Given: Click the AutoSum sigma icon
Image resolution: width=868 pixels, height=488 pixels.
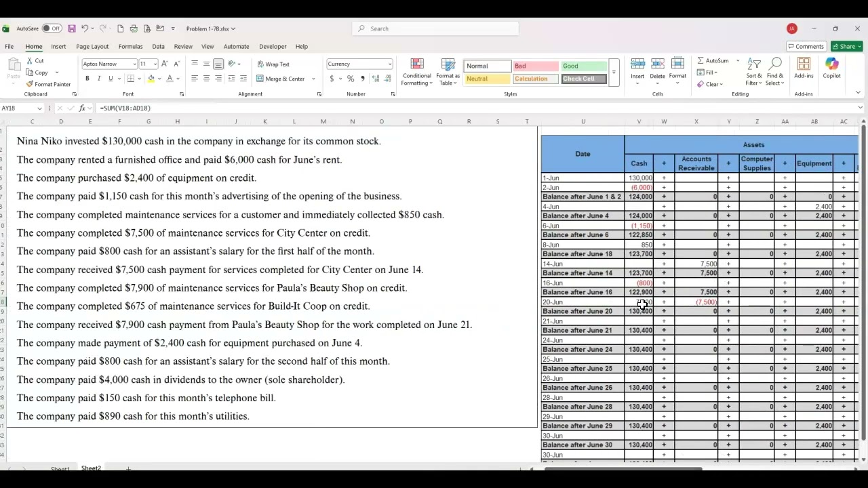Looking at the screenshot, I should (701, 61).
